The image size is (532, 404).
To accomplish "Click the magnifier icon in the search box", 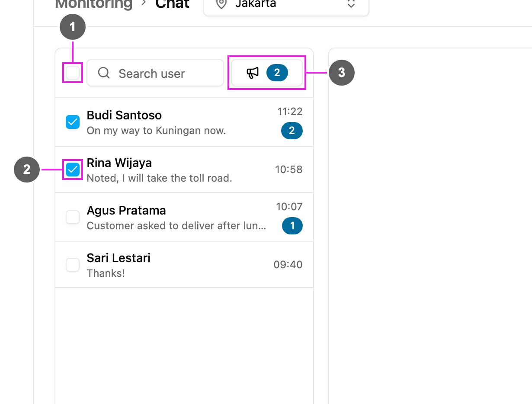I will coord(104,73).
